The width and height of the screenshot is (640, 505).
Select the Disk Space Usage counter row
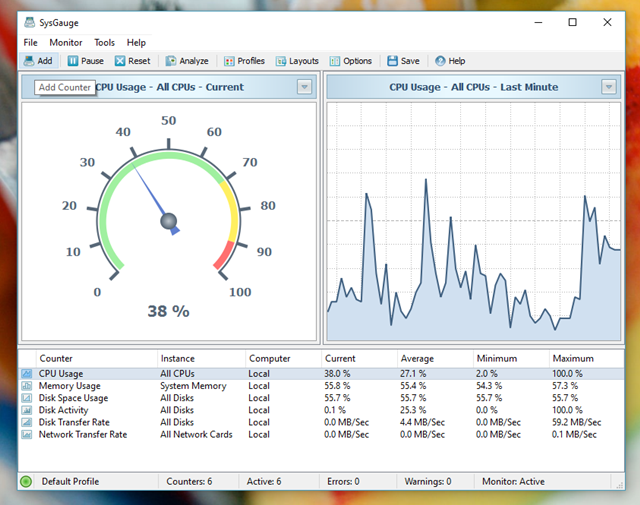[322, 398]
